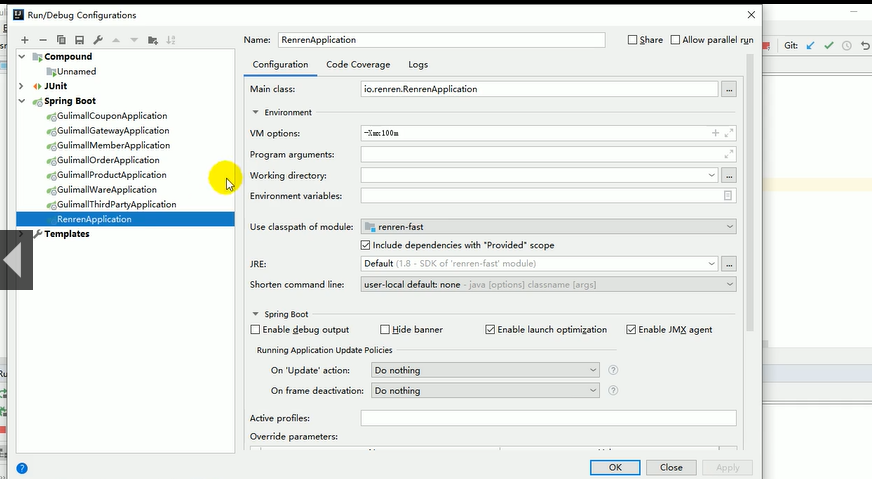Viewport: 872px width, 479px height.
Task: Switch to Logs tab
Action: pos(418,65)
